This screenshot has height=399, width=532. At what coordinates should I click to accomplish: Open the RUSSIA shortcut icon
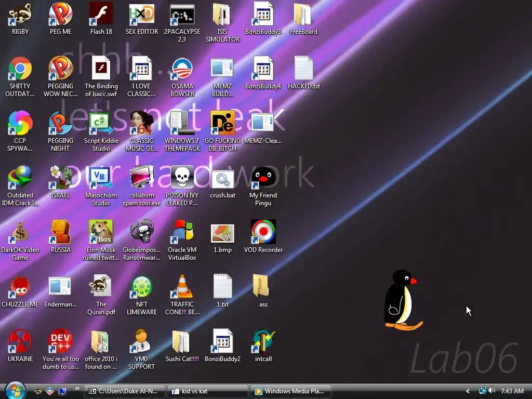coord(60,232)
